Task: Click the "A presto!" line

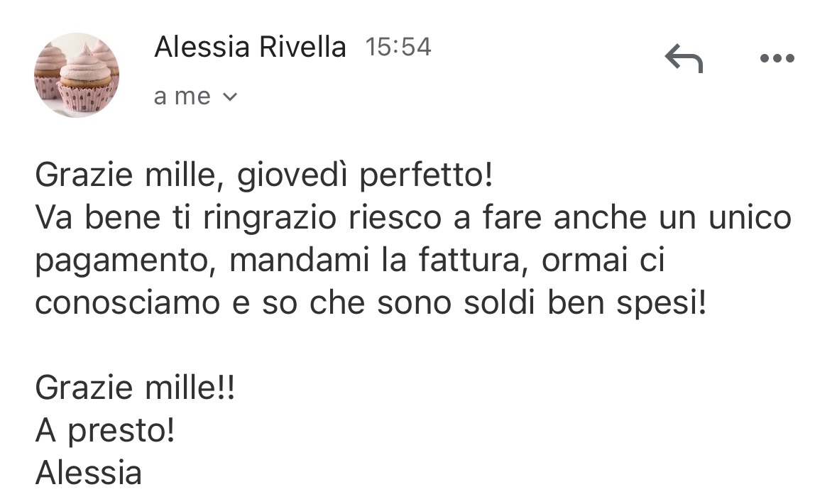Action: [x=105, y=431]
